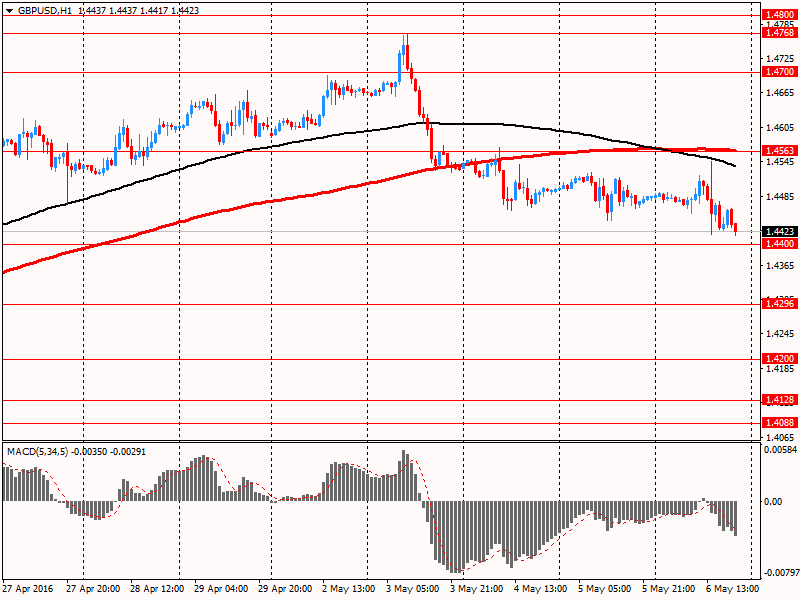Select the 1.4128 red price level label

click(780, 400)
